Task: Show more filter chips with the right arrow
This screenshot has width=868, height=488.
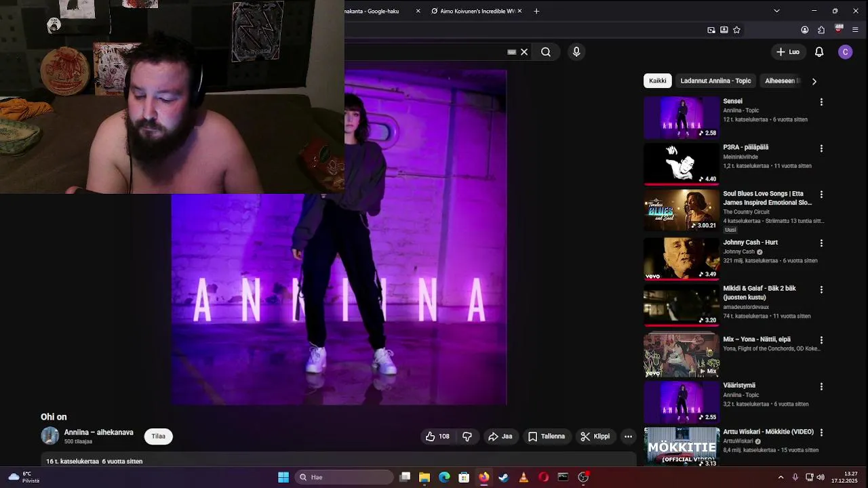Action: [814, 81]
